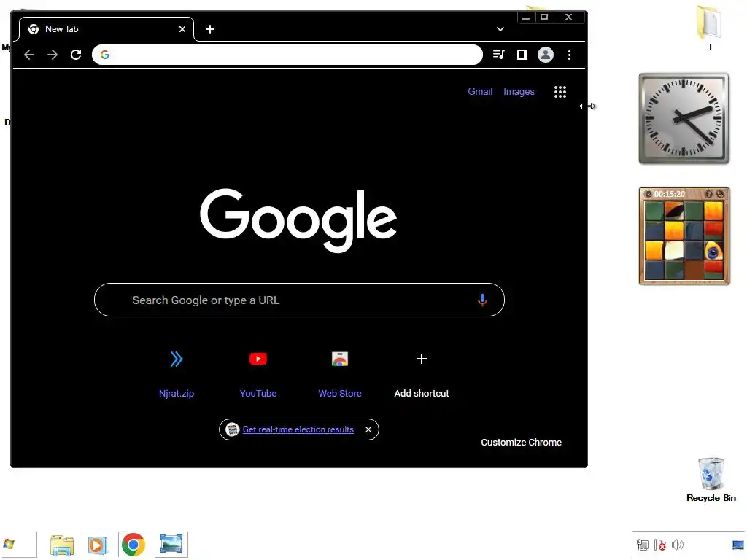Click the Google icon in the address bar
This screenshot has width=747, height=560.
coord(105,55)
